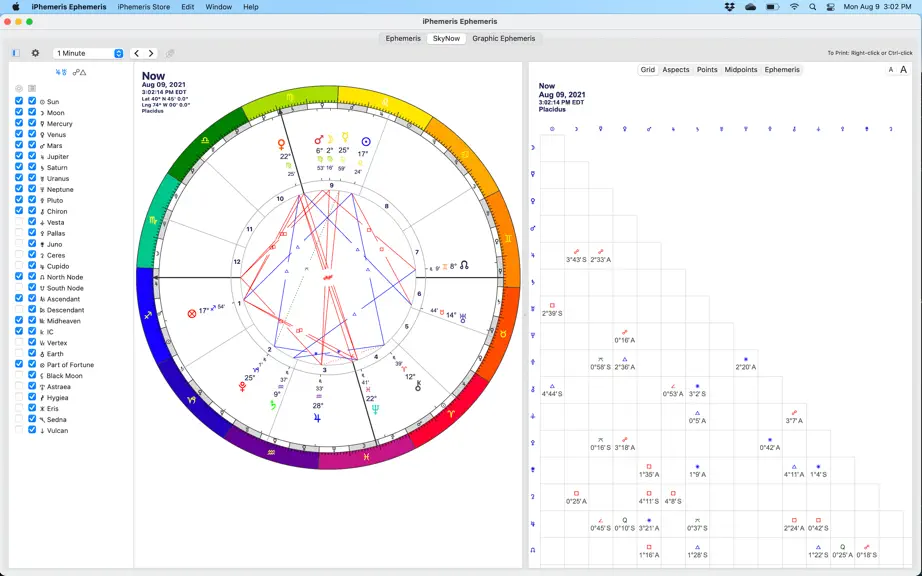Click the Saturn glyph in the chart

273,405
